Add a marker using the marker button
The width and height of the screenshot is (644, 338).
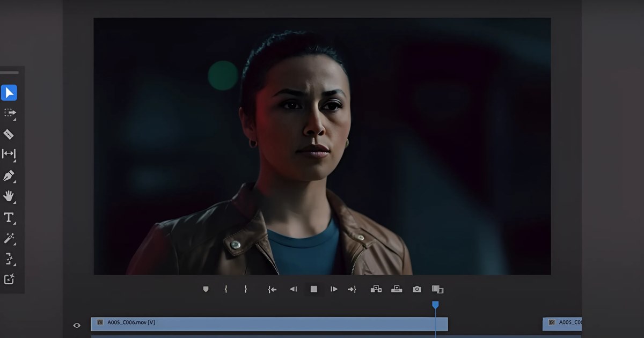coord(206,289)
